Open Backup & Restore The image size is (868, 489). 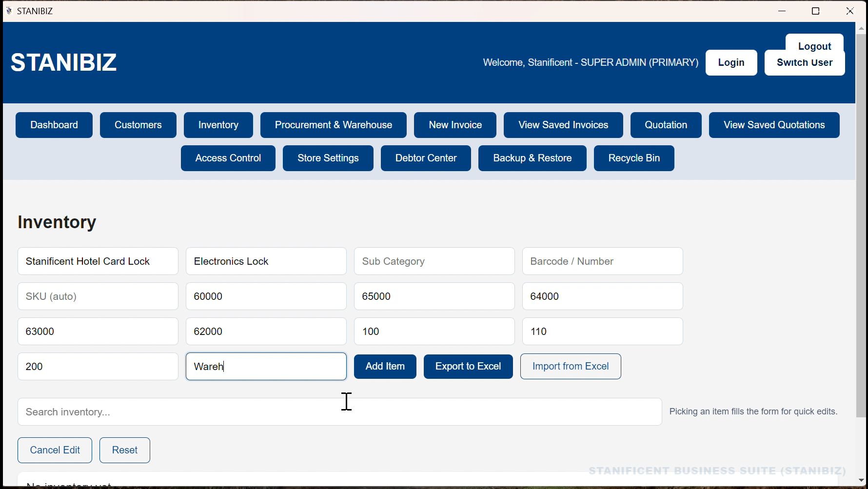(x=532, y=158)
